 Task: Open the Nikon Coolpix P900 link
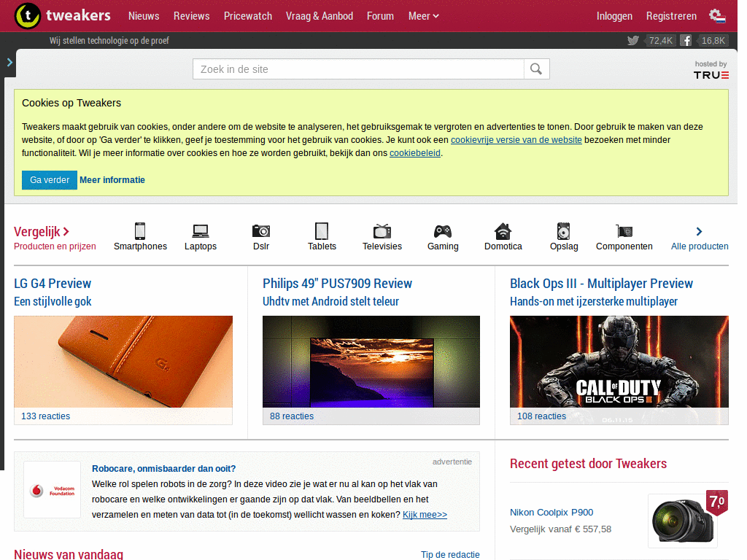551,513
